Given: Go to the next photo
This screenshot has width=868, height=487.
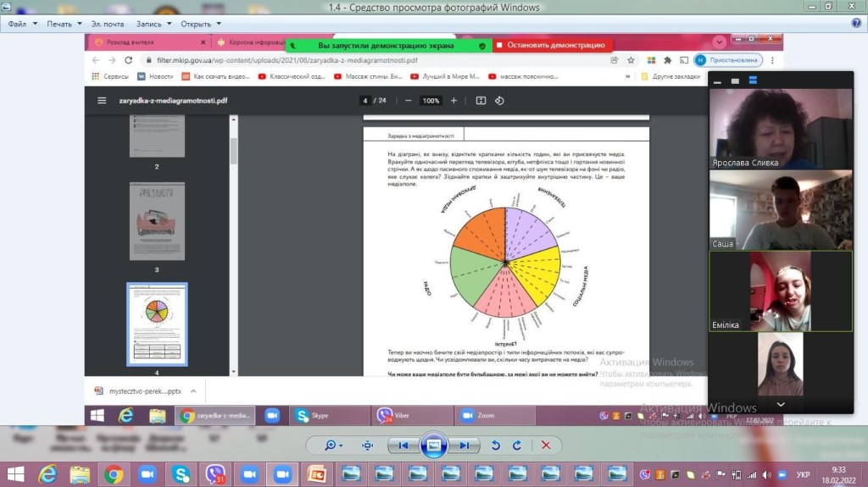Looking at the screenshot, I should pos(462,445).
